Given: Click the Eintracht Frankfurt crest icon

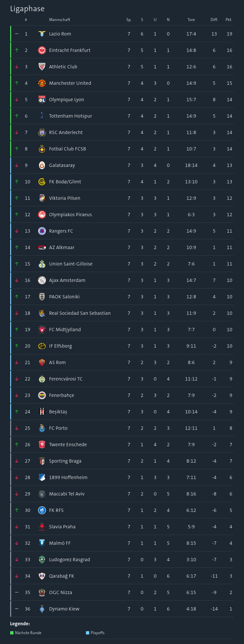Looking at the screenshot, I should tap(42, 50).
